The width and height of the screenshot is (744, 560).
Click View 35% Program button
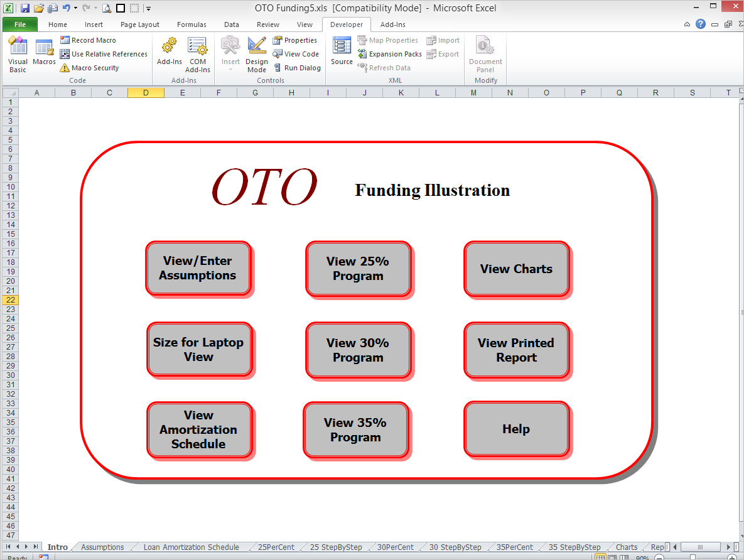click(x=356, y=429)
